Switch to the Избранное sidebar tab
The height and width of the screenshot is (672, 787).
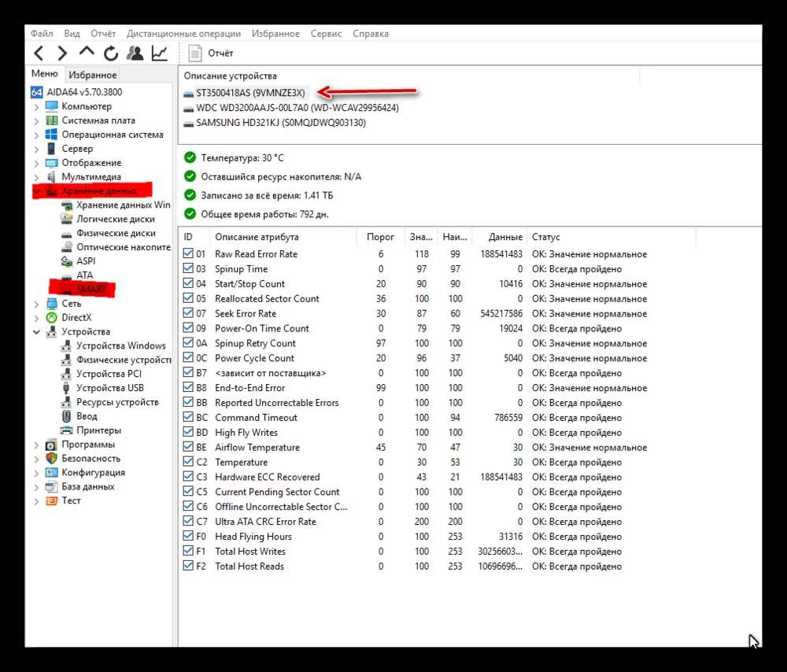tap(93, 75)
